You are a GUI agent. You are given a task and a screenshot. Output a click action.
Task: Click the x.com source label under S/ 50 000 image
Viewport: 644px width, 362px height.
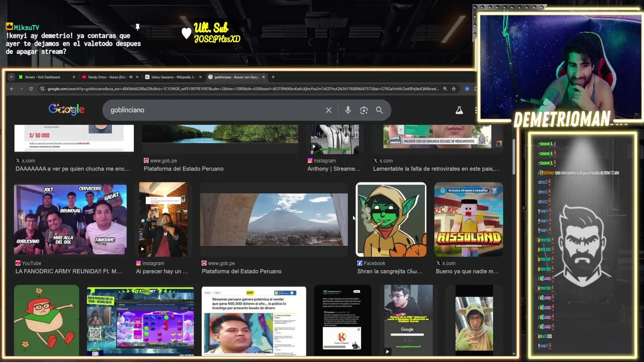tap(25, 161)
